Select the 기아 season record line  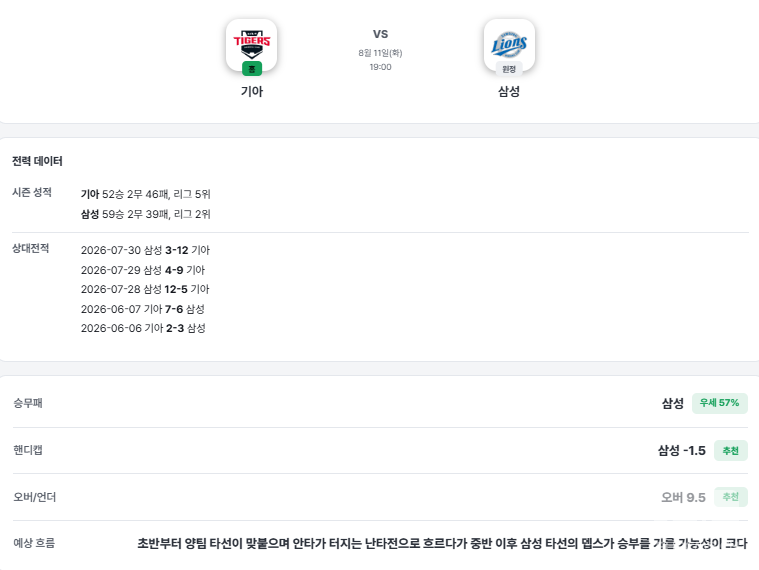pos(145,194)
